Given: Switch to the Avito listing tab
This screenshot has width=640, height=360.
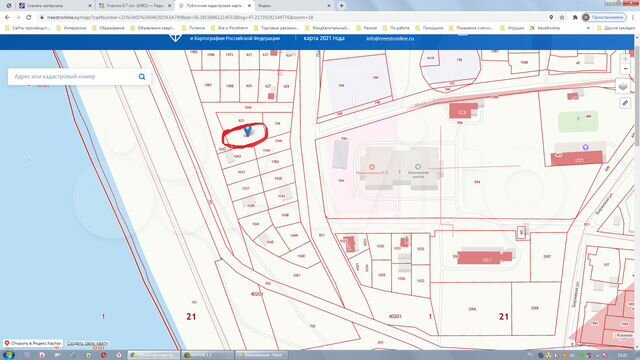Looking at the screenshot, I should click(135, 6).
